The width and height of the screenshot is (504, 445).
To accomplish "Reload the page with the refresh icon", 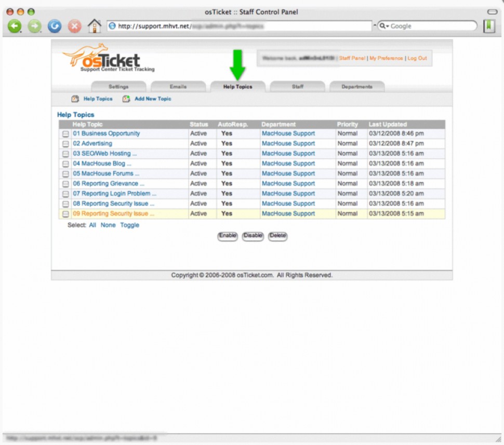I will click(x=55, y=26).
